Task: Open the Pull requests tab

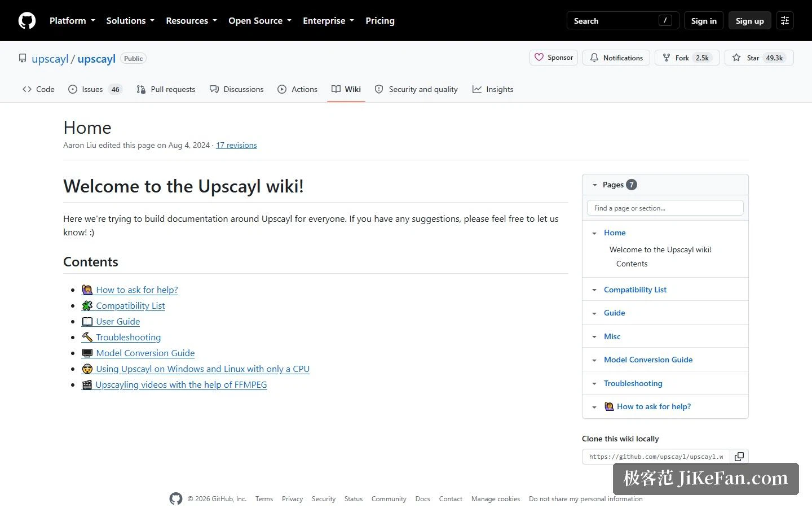Action: pyautogui.click(x=166, y=89)
